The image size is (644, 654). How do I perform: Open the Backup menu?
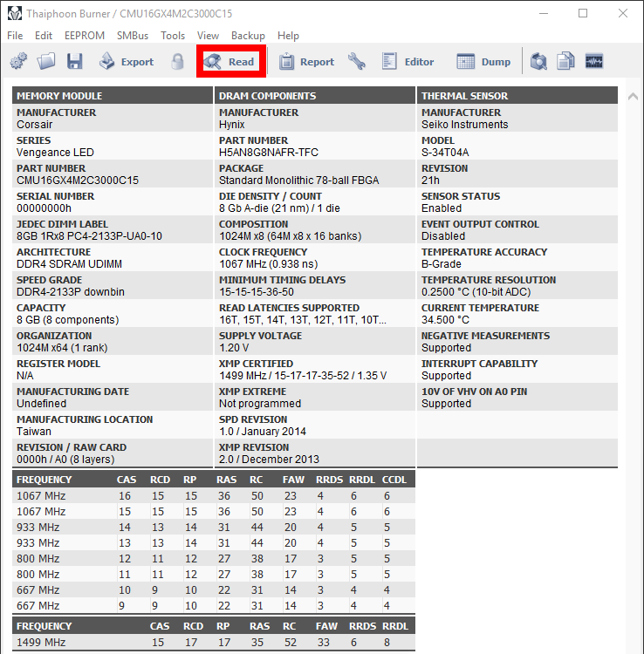pos(248,36)
